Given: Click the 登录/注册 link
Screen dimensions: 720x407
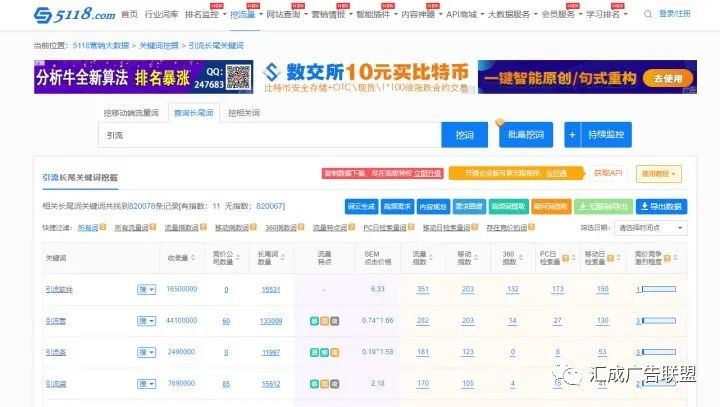Looking at the screenshot, I should click(675, 14).
